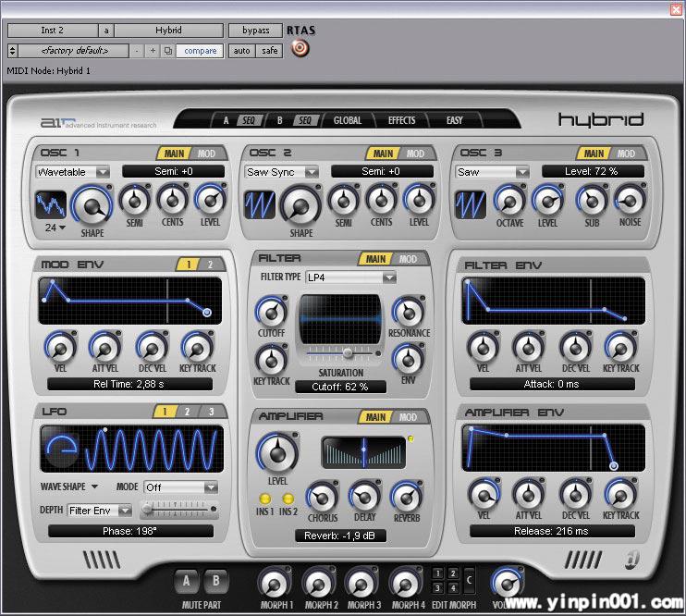Mute part A with the A button

pyautogui.click(x=187, y=582)
